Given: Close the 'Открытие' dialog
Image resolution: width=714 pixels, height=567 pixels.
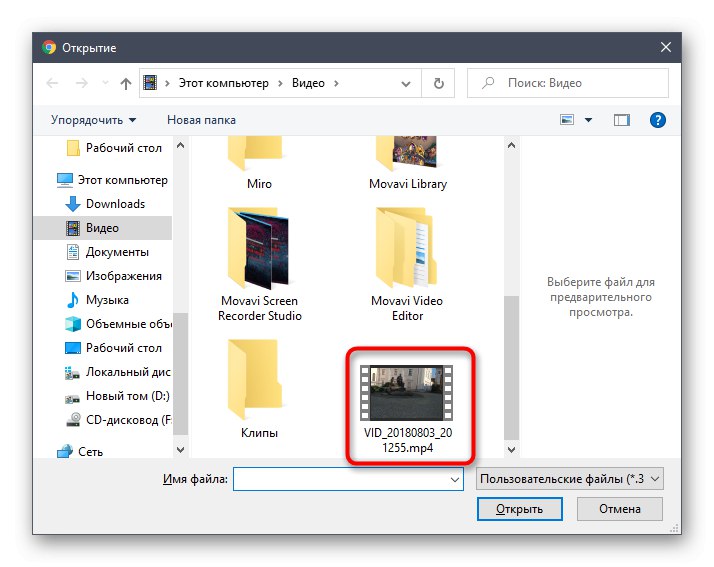Looking at the screenshot, I should [666, 47].
